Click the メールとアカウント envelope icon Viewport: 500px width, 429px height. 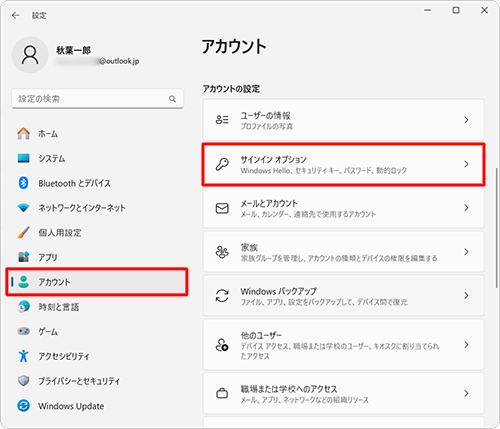point(222,208)
